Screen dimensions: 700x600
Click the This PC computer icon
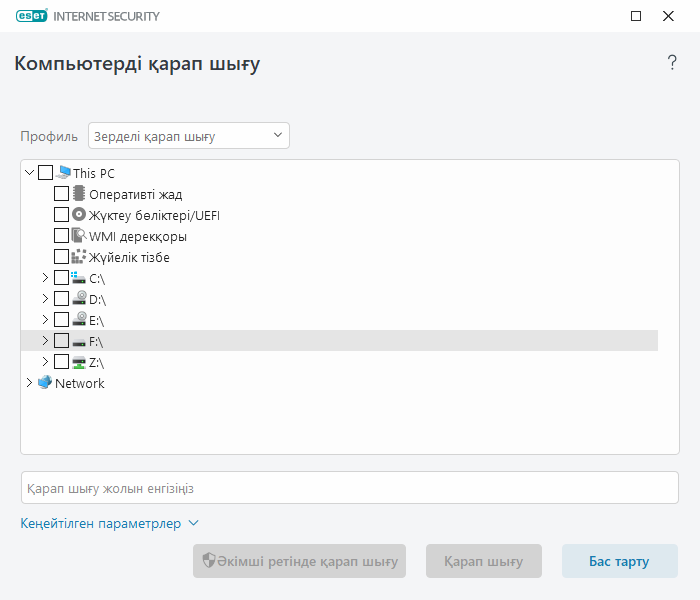click(64, 173)
